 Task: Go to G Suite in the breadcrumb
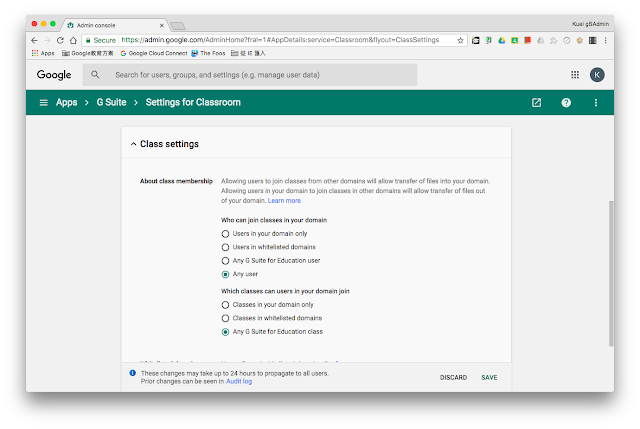[x=111, y=102]
